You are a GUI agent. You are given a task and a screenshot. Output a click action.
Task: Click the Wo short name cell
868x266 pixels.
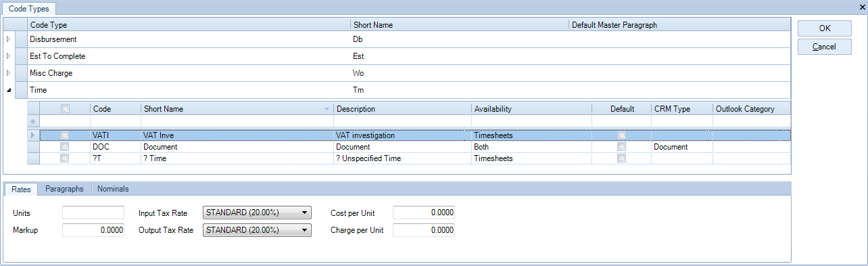click(460, 73)
